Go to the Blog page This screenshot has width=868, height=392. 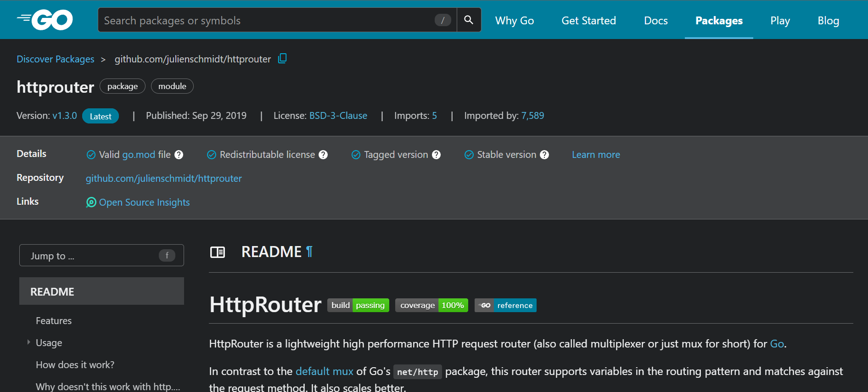[829, 21]
